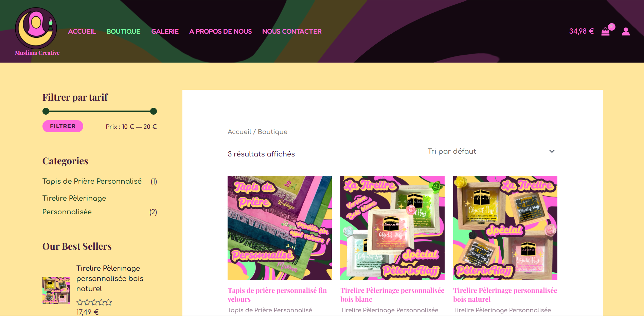Click the star rating under Tirelire best seller

tap(93, 302)
